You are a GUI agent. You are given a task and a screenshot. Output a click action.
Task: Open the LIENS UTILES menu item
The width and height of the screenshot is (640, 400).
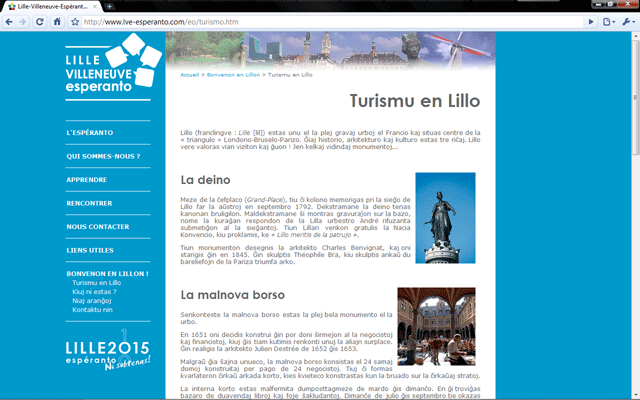pyautogui.click(x=90, y=250)
